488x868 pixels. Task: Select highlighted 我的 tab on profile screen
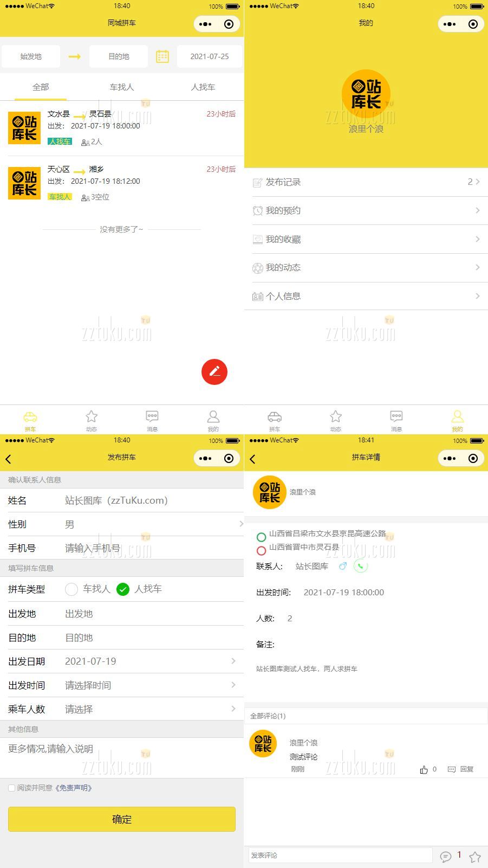click(458, 421)
